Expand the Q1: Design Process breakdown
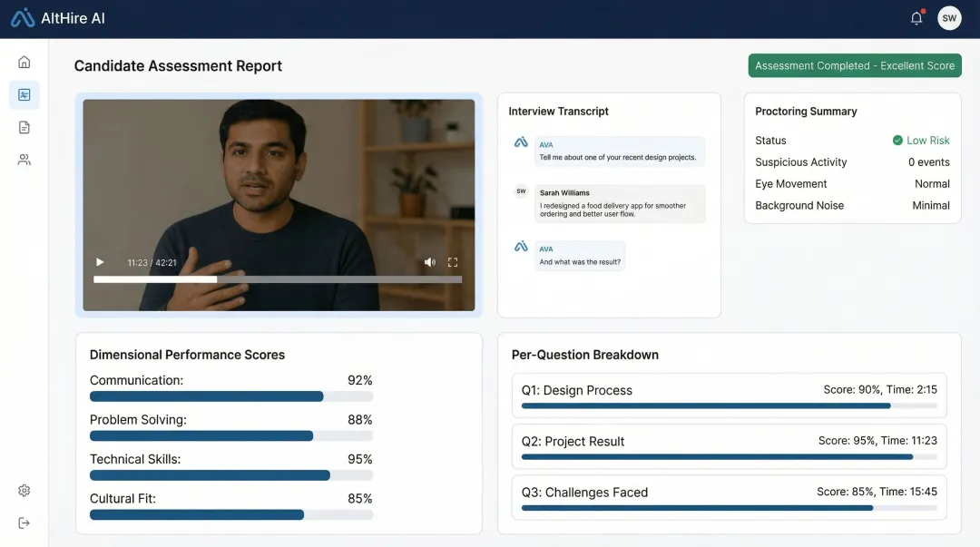The width and height of the screenshot is (980, 547). 730,396
